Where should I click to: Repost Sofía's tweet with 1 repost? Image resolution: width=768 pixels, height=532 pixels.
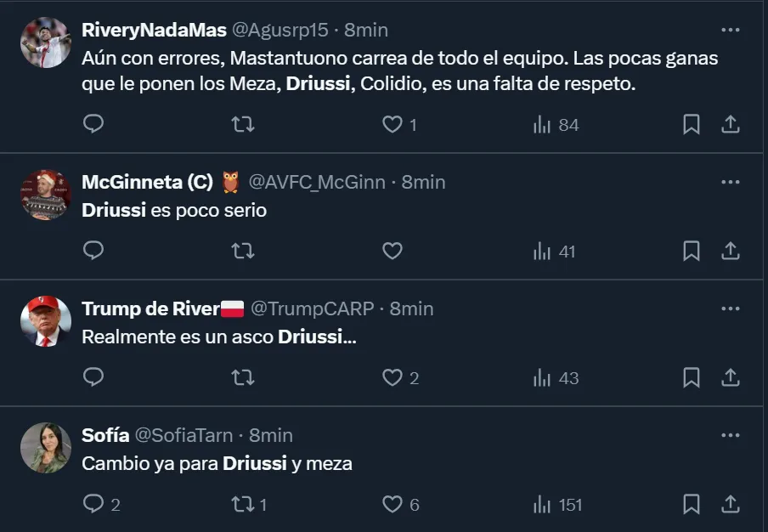pyautogui.click(x=249, y=504)
